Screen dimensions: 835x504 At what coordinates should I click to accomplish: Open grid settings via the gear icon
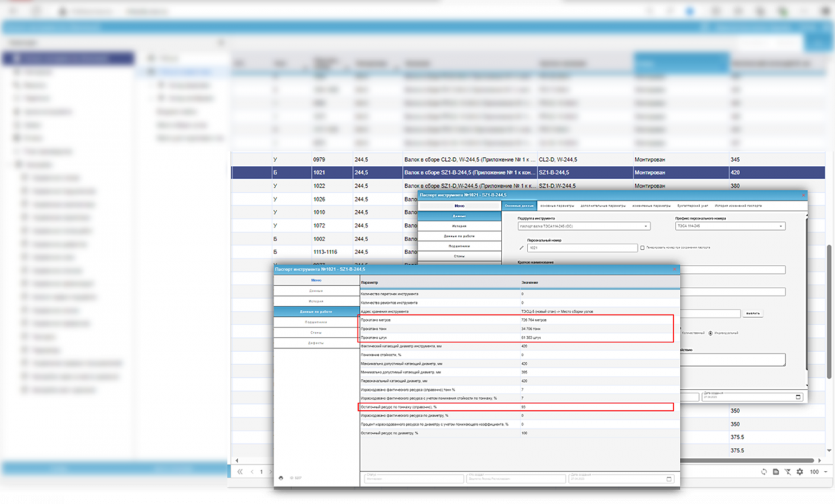pyautogui.click(x=800, y=472)
